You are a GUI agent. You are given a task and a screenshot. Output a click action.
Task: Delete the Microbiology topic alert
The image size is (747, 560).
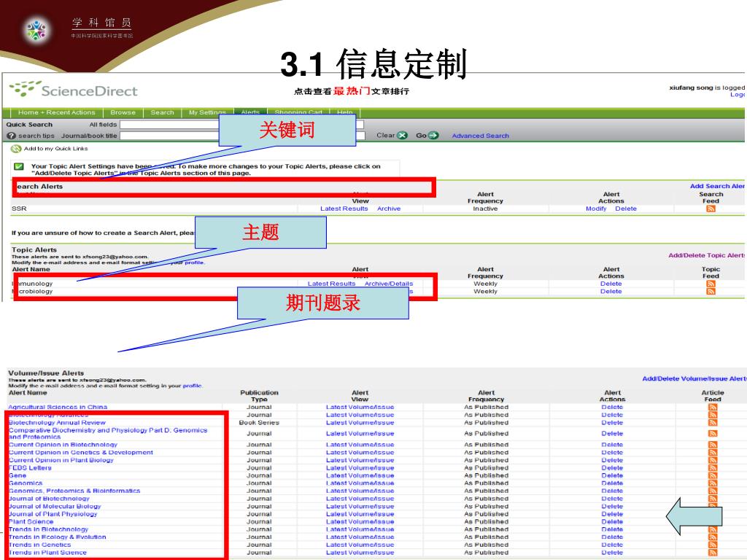611,292
